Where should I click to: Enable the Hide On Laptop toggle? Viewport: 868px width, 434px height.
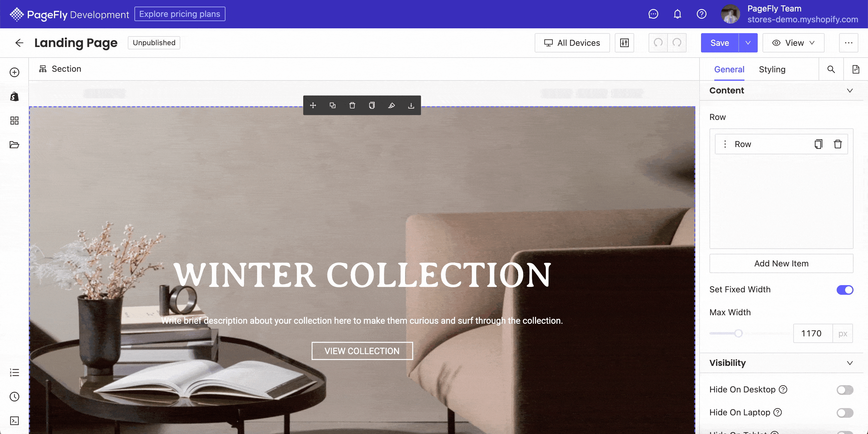(845, 413)
